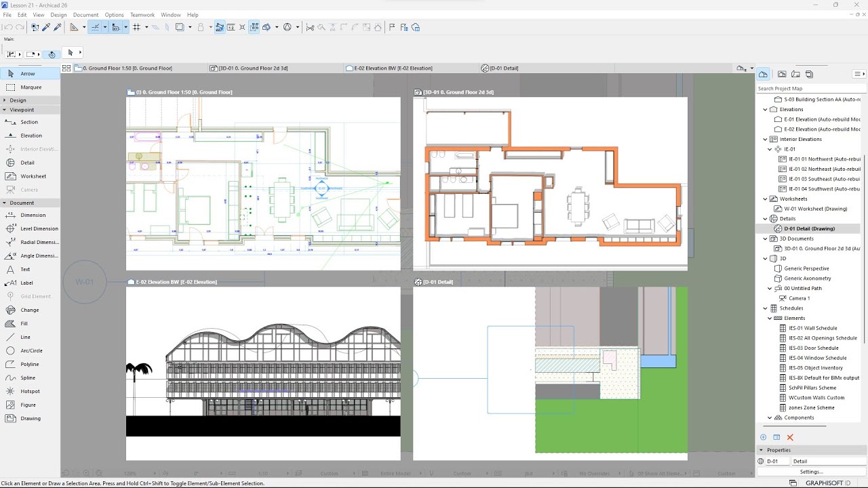Activate the Polyline tool
Viewport: 868px width, 488px height.
pos(30,364)
